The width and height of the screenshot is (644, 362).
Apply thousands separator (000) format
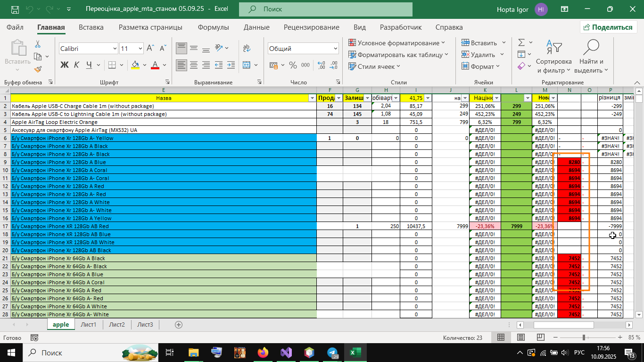[305, 65]
